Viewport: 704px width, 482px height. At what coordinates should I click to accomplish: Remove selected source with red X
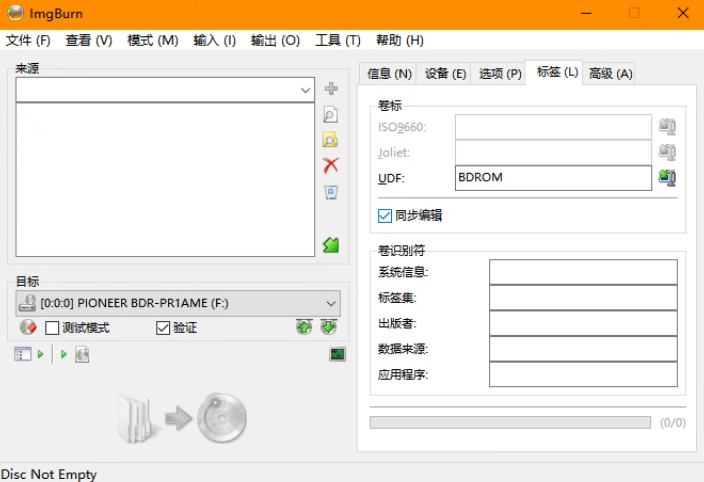[x=331, y=166]
